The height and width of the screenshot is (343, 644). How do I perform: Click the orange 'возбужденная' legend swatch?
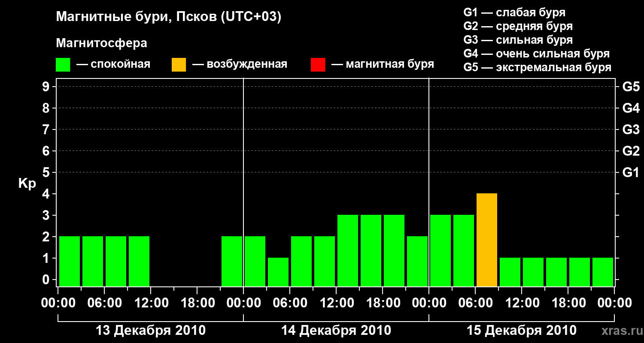179,65
